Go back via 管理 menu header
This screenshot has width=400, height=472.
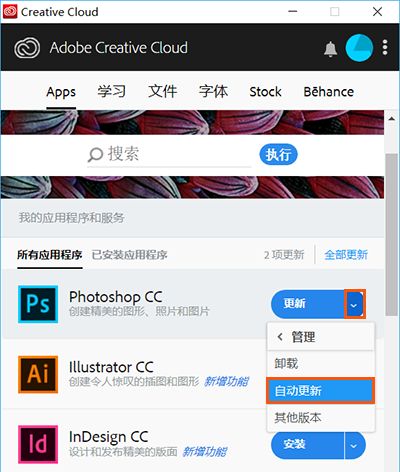pos(321,337)
